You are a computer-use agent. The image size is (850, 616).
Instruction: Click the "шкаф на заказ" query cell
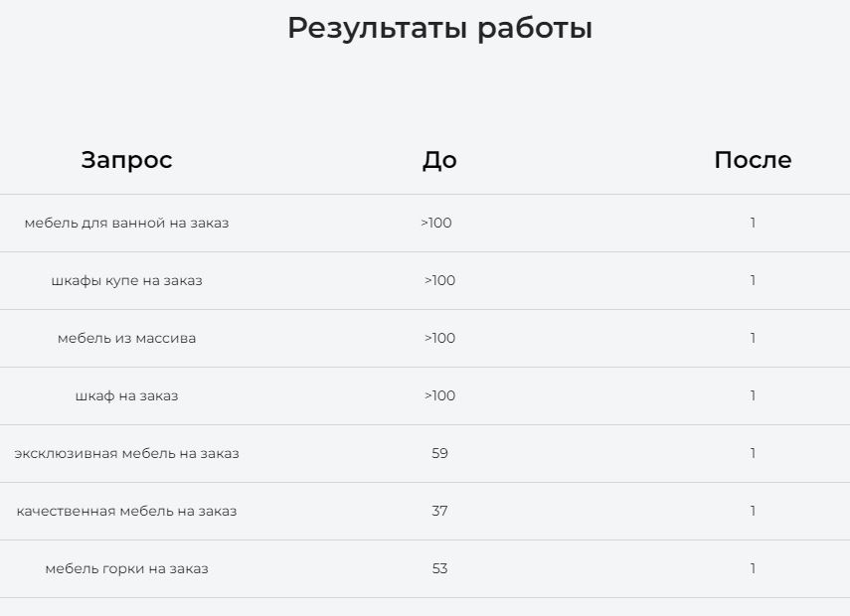click(x=126, y=395)
